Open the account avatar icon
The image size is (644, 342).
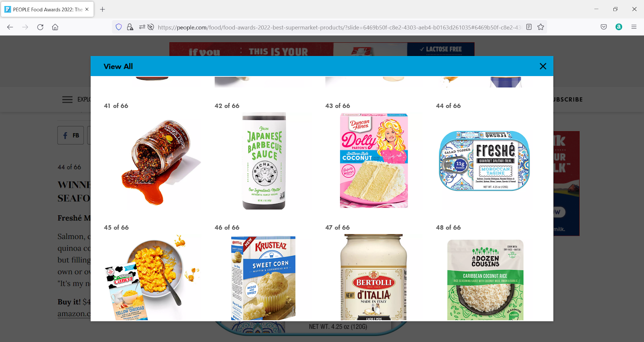(x=619, y=27)
